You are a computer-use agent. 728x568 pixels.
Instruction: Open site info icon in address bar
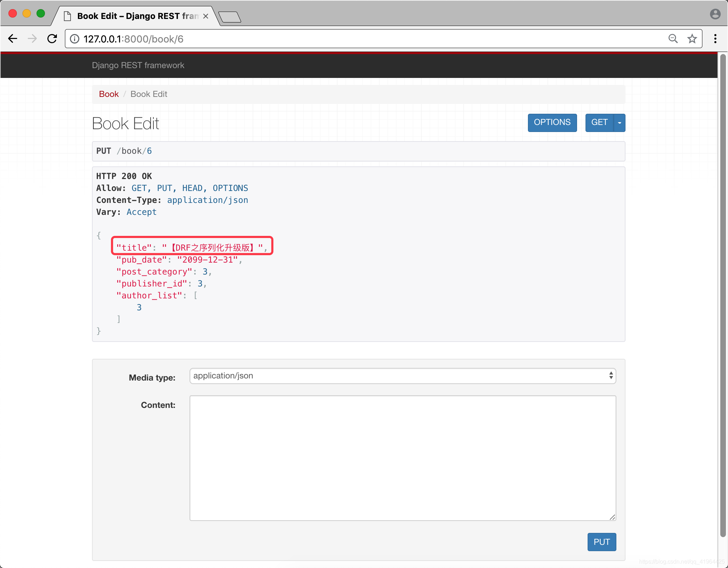pyautogui.click(x=74, y=39)
